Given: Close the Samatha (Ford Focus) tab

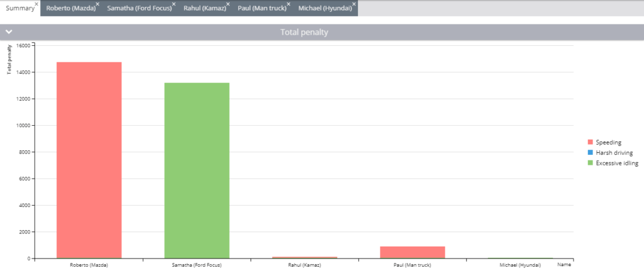Looking at the screenshot, I should coord(174,4).
